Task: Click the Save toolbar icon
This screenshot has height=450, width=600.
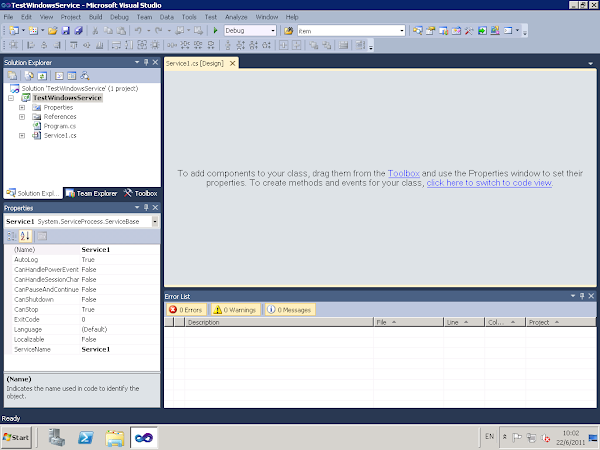Action: (66, 31)
